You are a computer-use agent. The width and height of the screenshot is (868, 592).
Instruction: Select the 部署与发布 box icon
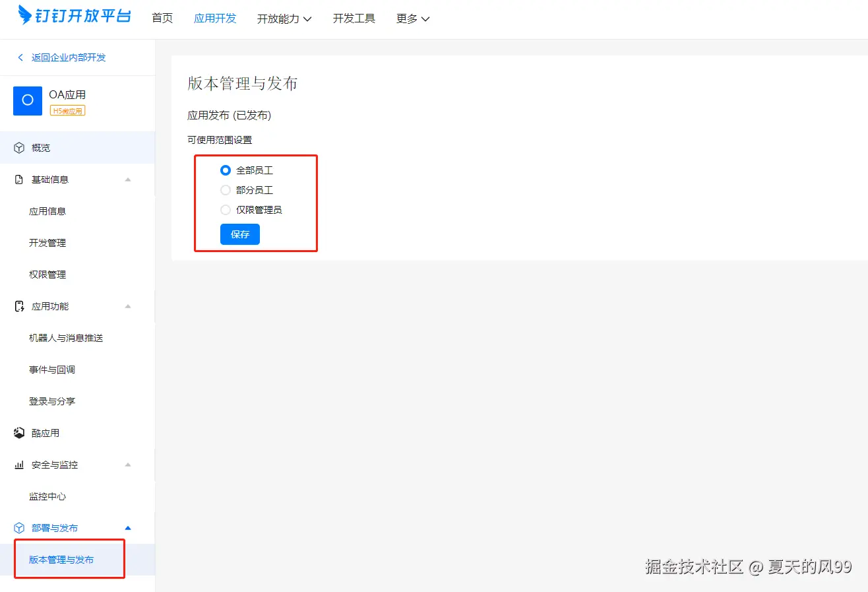click(18, 527)
